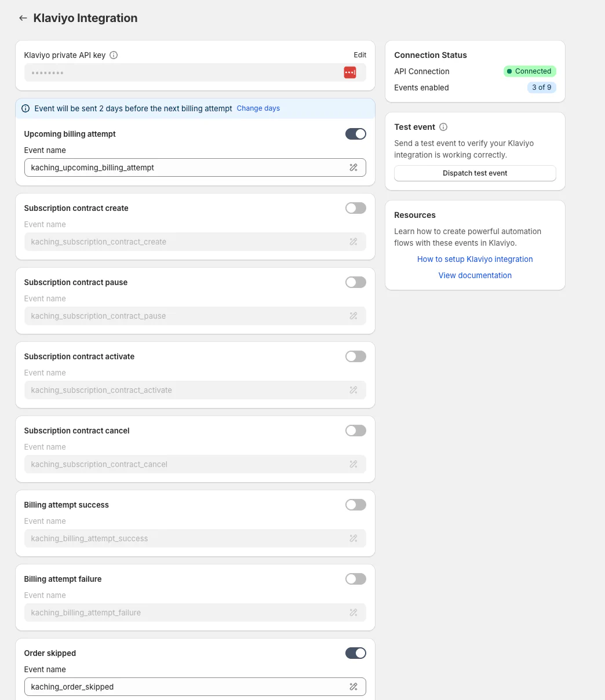Open How to setup Klaviyo integration link
Image resolution: width=605 pixels, height=700 pixels.
(475, 259)
